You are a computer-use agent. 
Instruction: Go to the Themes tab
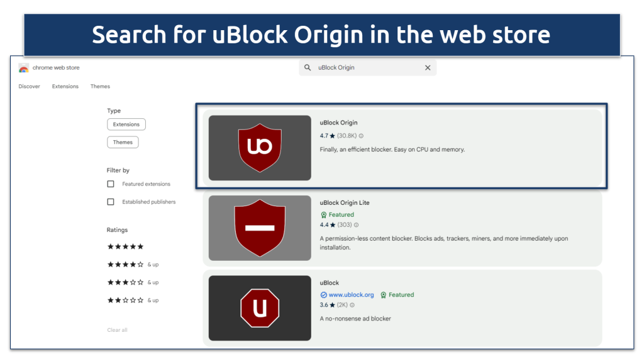pos(100,86)
